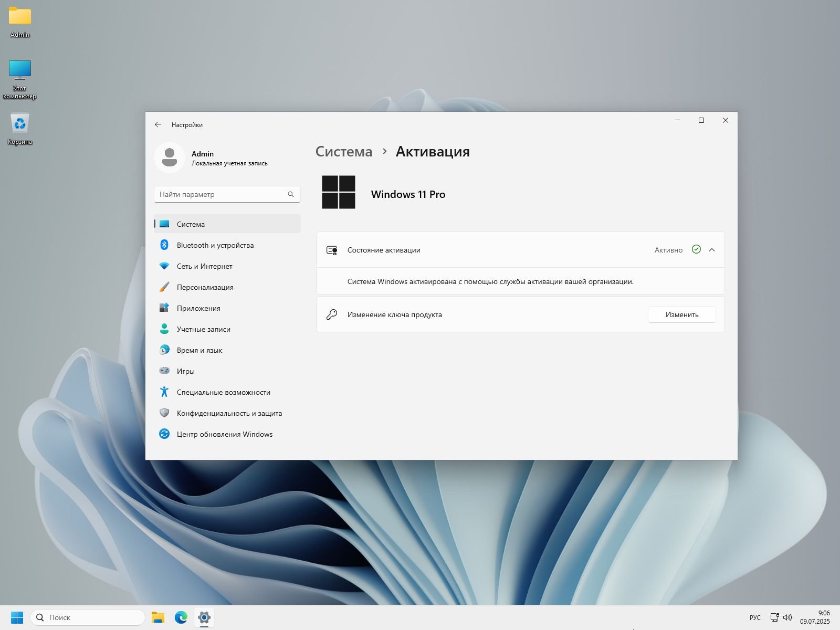Open the clock showing 9:06
This screenshot has height=630, width=840.
(x=815, y=617)
